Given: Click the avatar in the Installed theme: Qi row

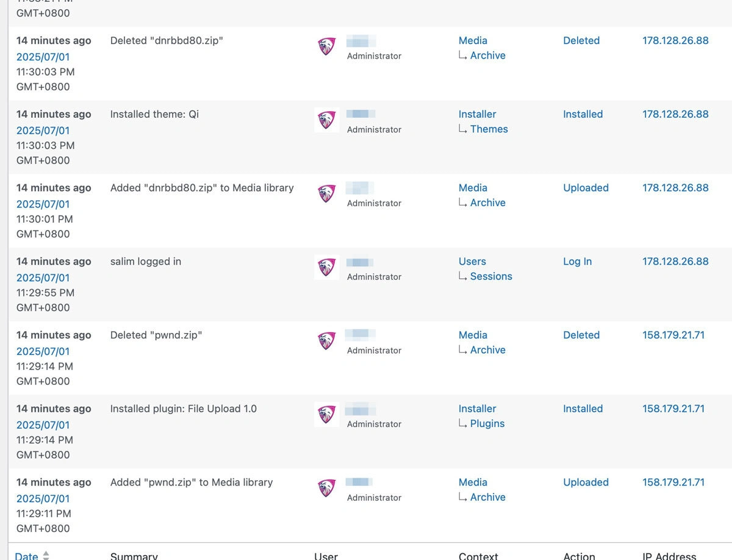Looking at the screenshot, I should point(327,120).
